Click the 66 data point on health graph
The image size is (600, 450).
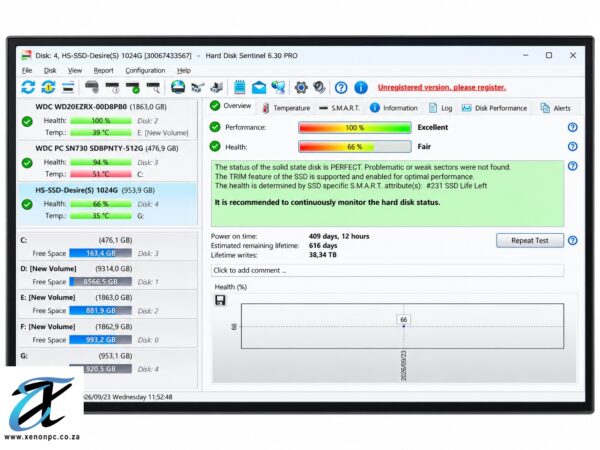tap(403, 326)
